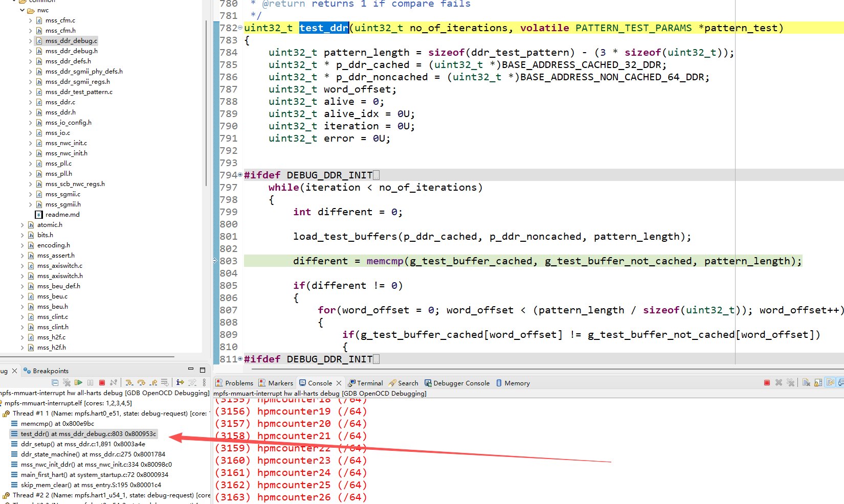This screenshot has height=504, width=844.
Task: Select mss_ddr_test_pattern.c file
Action: 79,92
